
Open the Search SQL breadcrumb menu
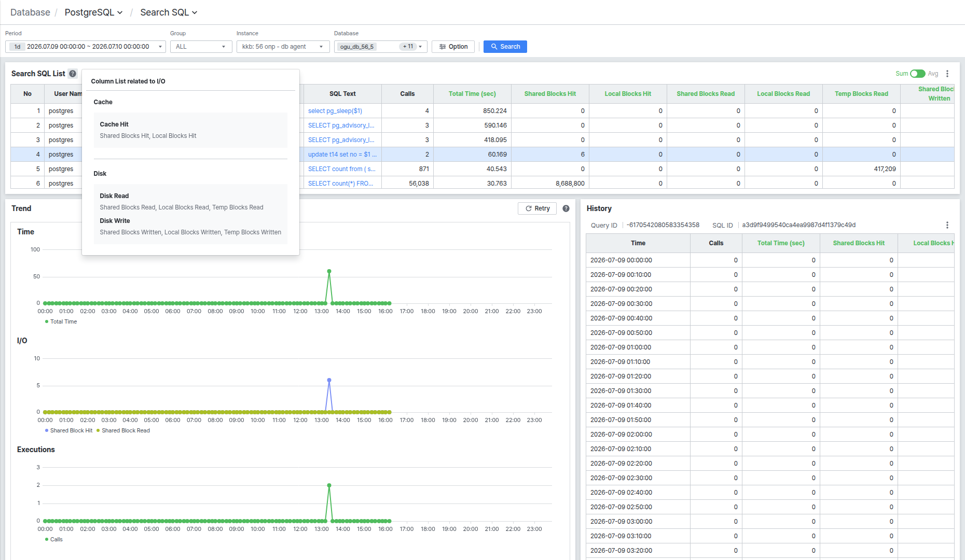(169, 12)
